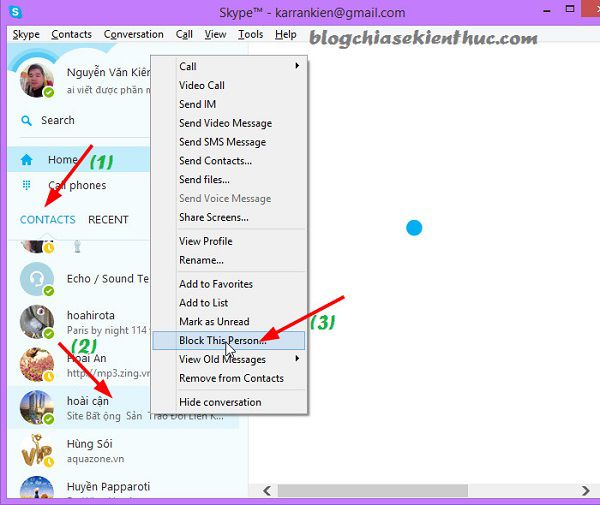Click hoài cận's avatar picture
The width and height of the screenshot is (600, 505).
37,407
